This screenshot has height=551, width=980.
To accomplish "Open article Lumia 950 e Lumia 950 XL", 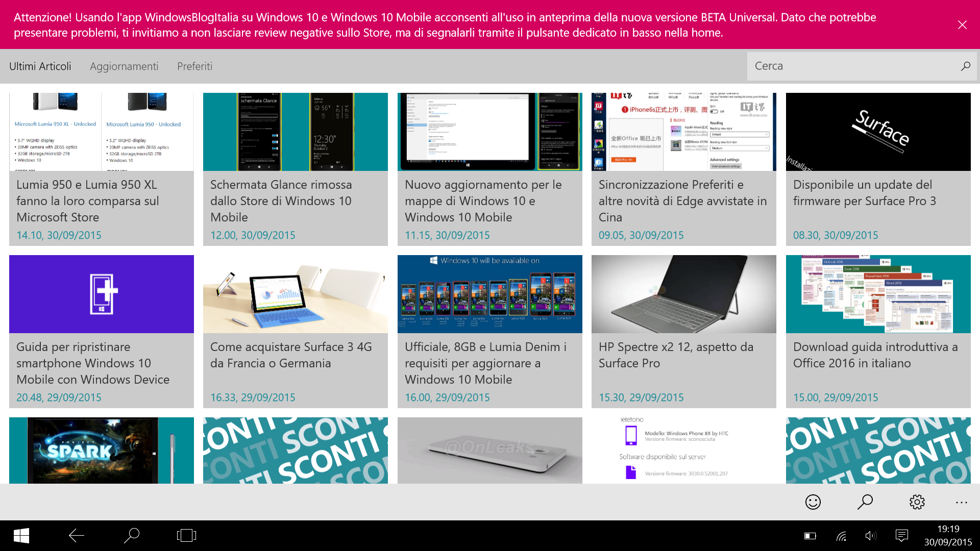I will tap(88, 201).
